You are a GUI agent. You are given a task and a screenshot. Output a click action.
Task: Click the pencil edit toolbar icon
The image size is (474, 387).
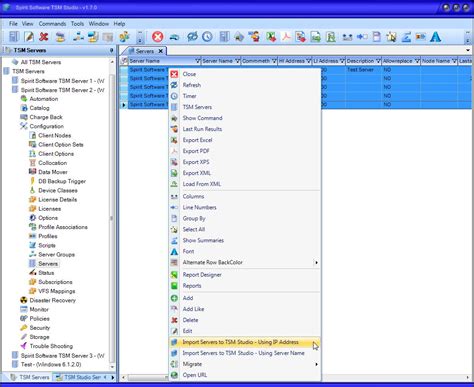(29, 37)
